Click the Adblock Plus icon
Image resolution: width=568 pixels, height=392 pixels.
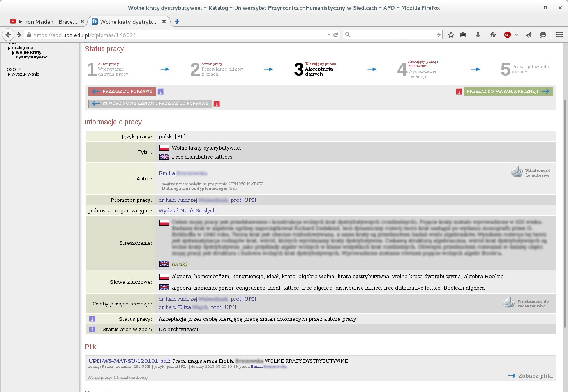point(508,35)
